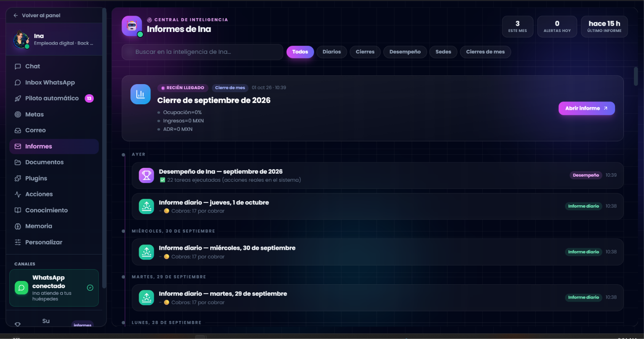644x339 pixels.
Task: Select the Sedes filter tab
Action: 443,52
